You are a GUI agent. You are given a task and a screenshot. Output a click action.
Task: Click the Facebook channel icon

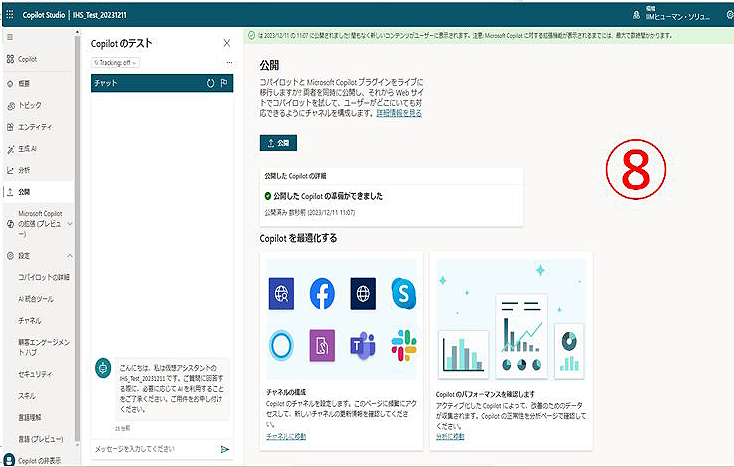click(x=322, y=294)
